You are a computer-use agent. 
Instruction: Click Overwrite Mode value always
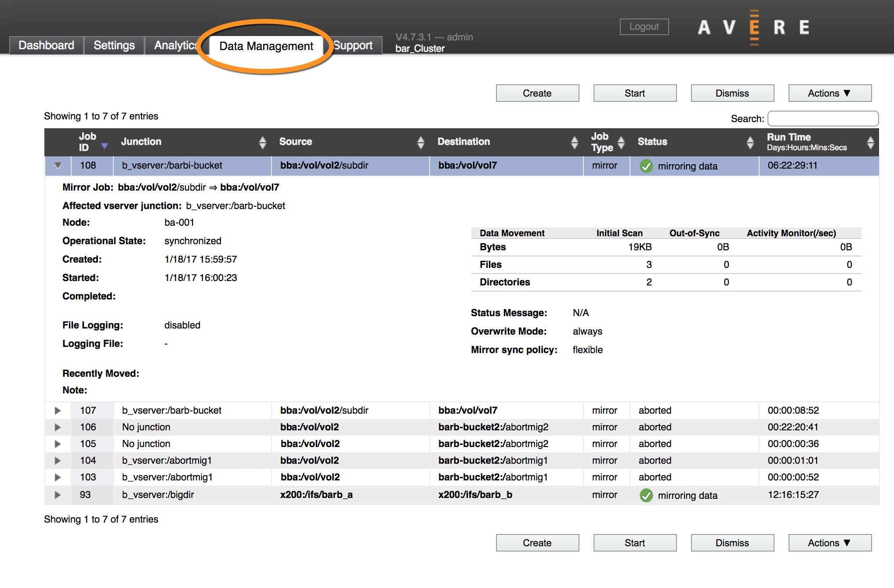point(587,331)
